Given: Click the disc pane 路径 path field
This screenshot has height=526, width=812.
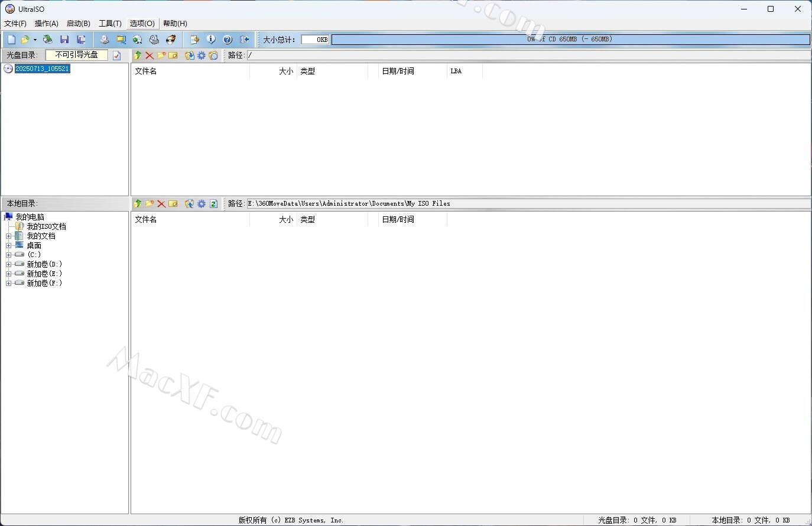Looking at the screenshot, I should pyautogui.click(x=528, y=55).
